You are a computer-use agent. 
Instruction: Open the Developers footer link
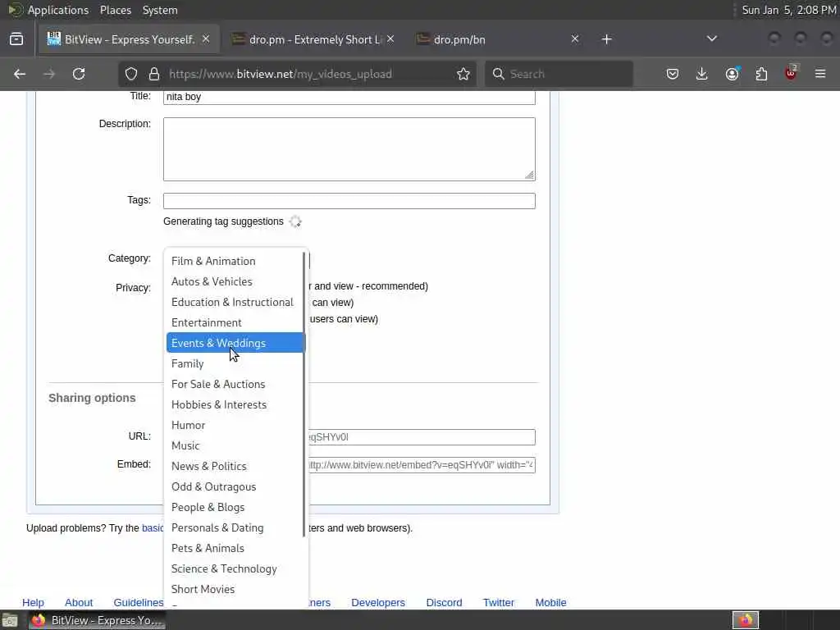coord(378,603)
